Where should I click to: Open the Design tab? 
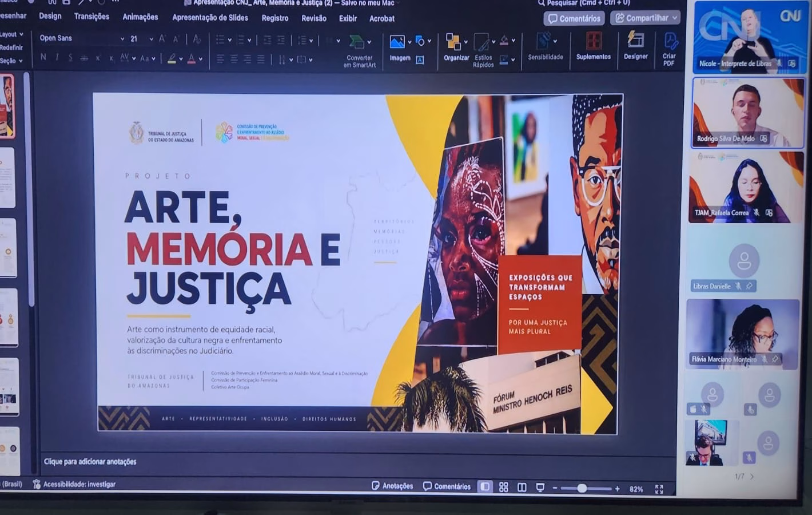coord(50,16)
